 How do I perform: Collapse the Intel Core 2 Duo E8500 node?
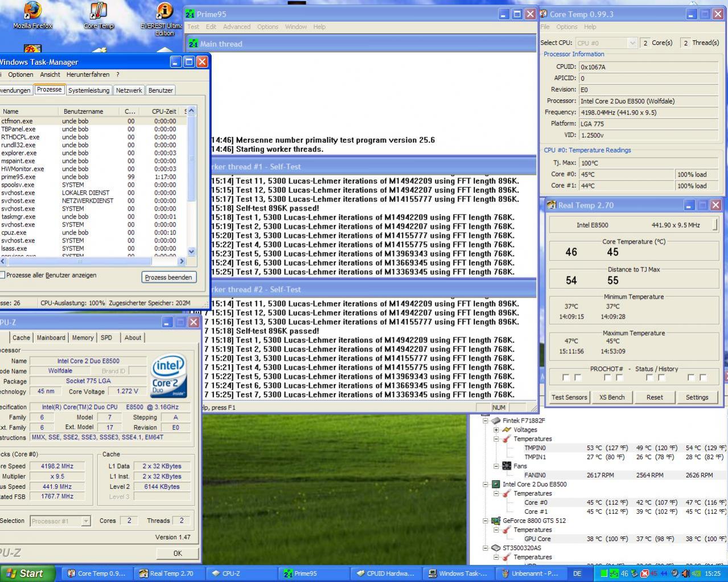(486, 484)
